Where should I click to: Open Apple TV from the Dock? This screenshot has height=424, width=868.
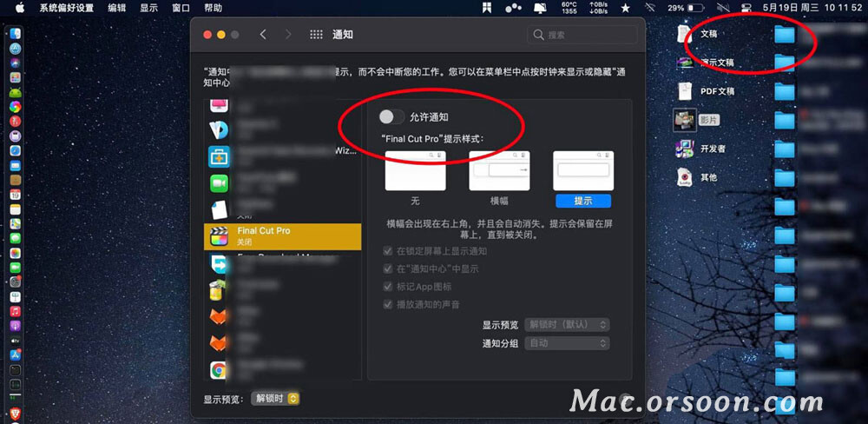pyautogui.click(x=15, y=341)
